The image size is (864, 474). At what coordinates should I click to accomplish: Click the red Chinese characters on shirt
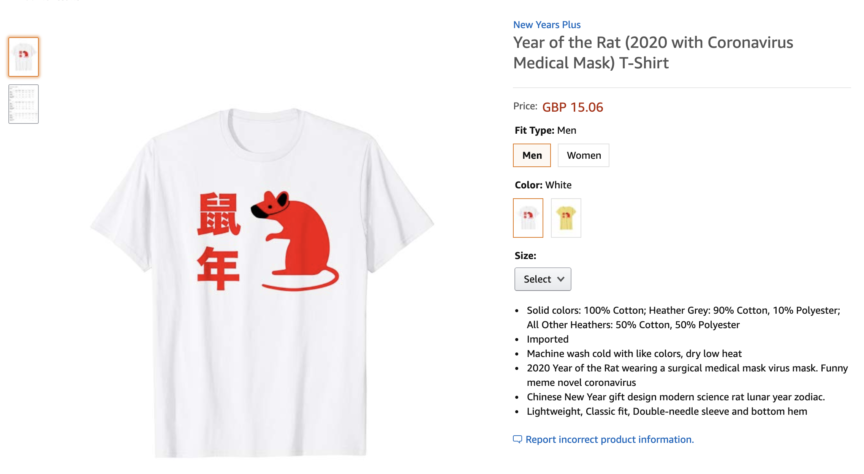pos(219,241)
